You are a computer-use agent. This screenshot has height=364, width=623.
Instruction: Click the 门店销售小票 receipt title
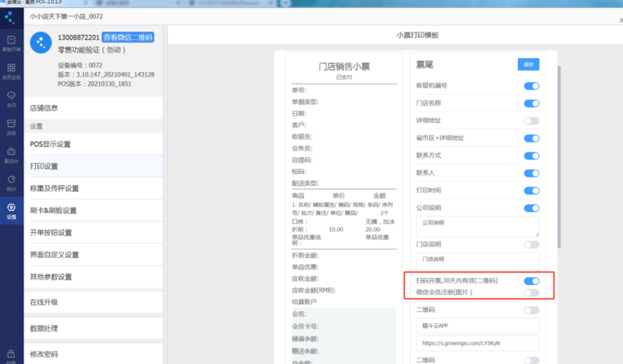[x=344, y=66]
